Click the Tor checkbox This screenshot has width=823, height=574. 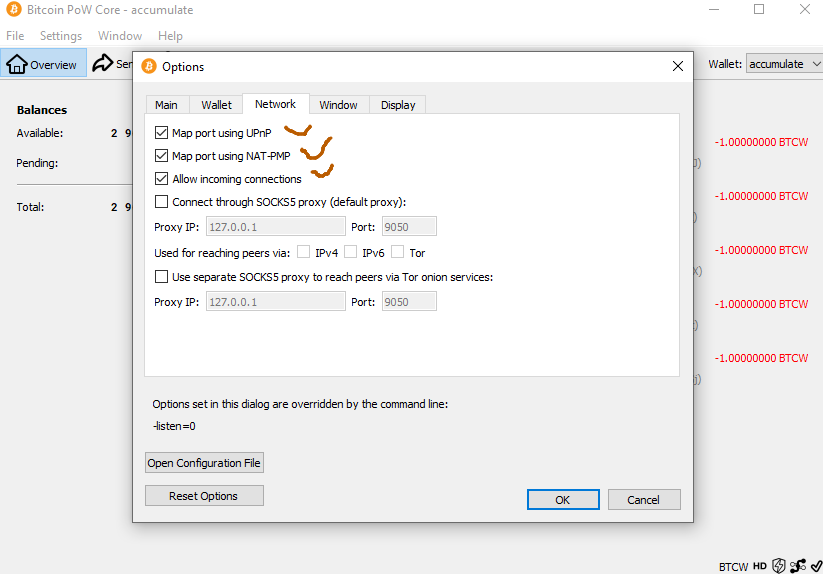click(x=398, y=252)
